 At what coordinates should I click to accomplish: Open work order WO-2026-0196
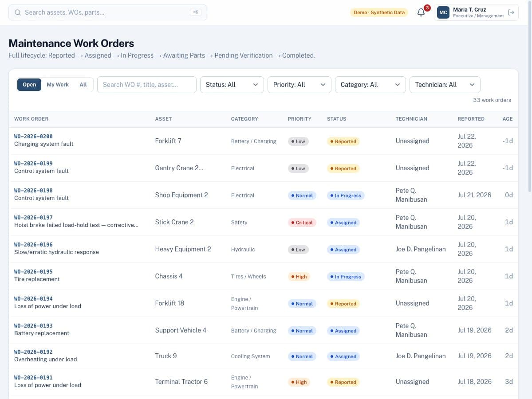pyautogui.click(x=33, y=245)
